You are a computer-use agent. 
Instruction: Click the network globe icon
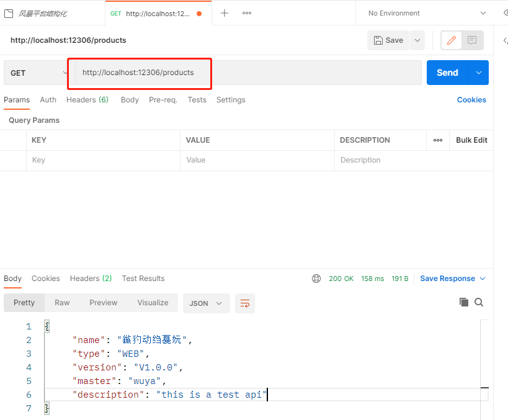coord(316,279)
